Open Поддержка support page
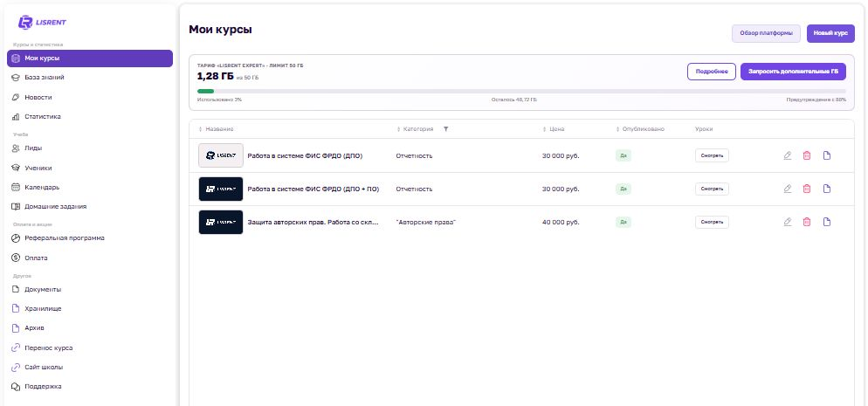Viewport: 868px width, 406px height. point(90,387)
